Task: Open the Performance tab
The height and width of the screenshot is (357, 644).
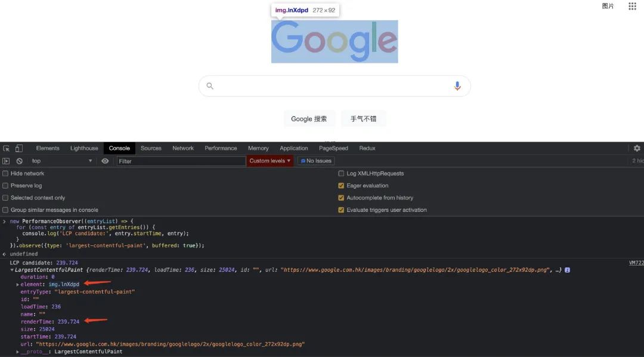Action: pyautogui.click(x=221, y=148)
